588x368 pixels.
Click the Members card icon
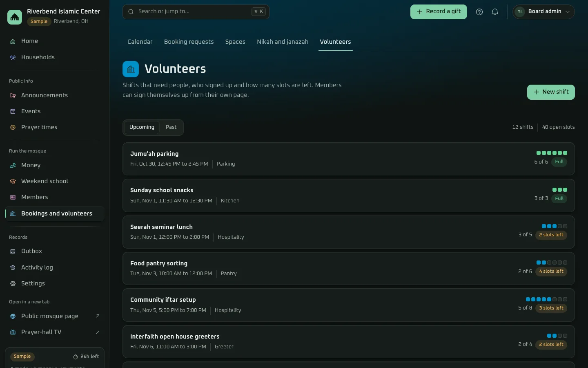[x=13, y=197]
